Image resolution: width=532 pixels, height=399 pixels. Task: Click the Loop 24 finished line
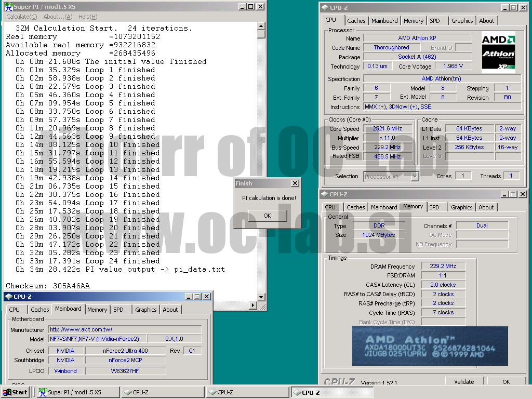coord(87,261)
